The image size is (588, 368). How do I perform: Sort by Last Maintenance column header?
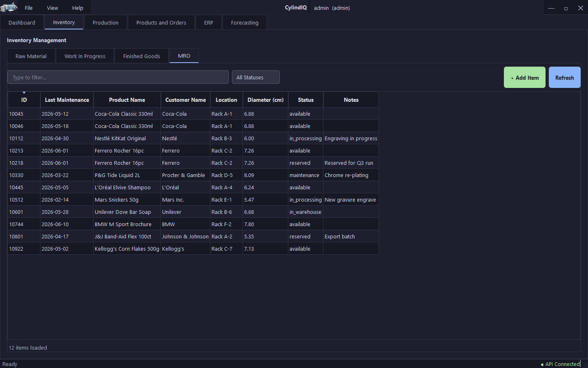tap(67, 100)
